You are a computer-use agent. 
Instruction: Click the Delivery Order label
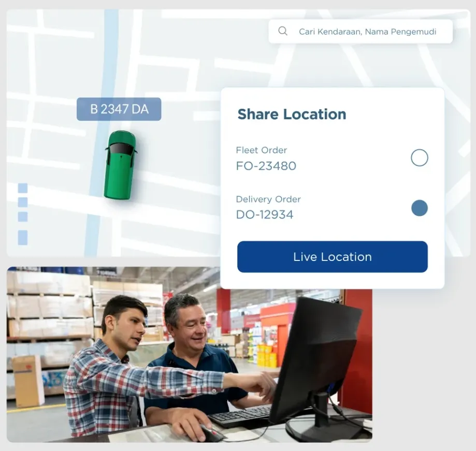coord(268,199)
